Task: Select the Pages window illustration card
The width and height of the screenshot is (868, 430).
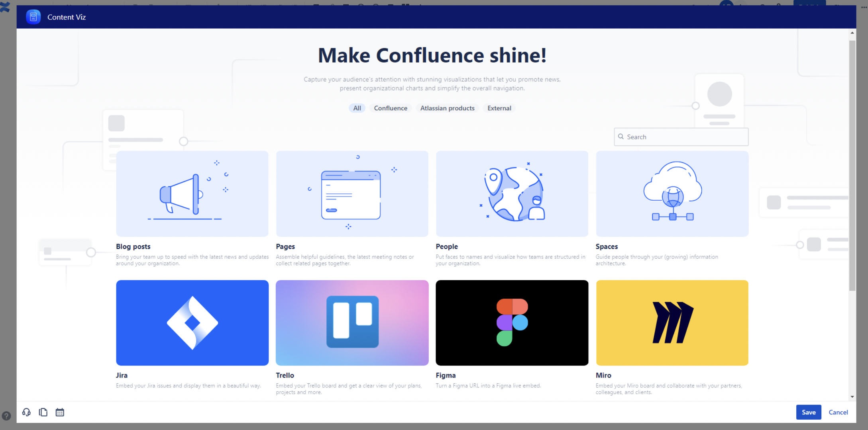Action: (352, 193)
